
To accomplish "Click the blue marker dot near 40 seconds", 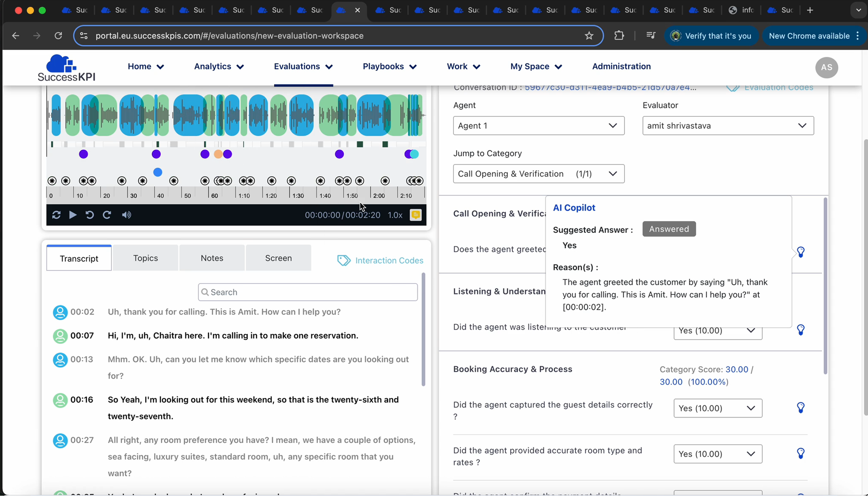I will (x=157, y=172).
